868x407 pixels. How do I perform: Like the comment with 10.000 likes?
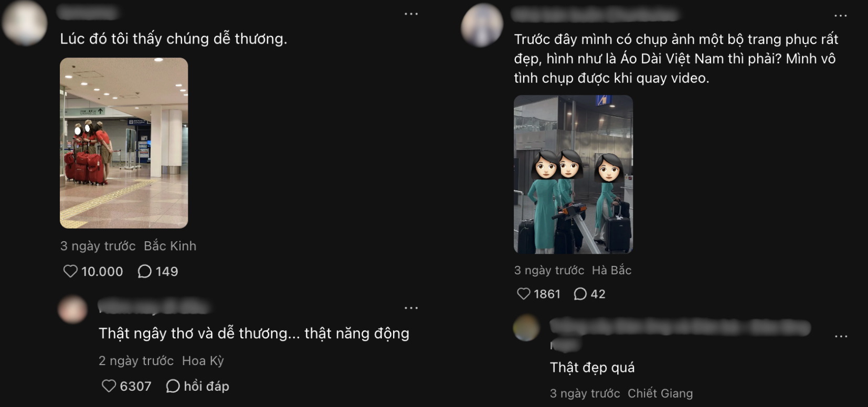[x=70, y=271]
